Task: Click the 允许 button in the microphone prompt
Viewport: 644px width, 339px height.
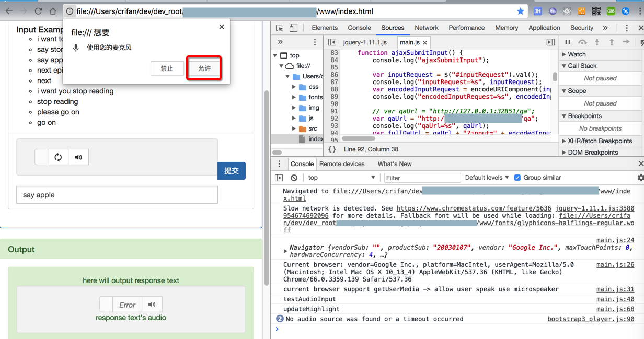Action: (204, 68)
